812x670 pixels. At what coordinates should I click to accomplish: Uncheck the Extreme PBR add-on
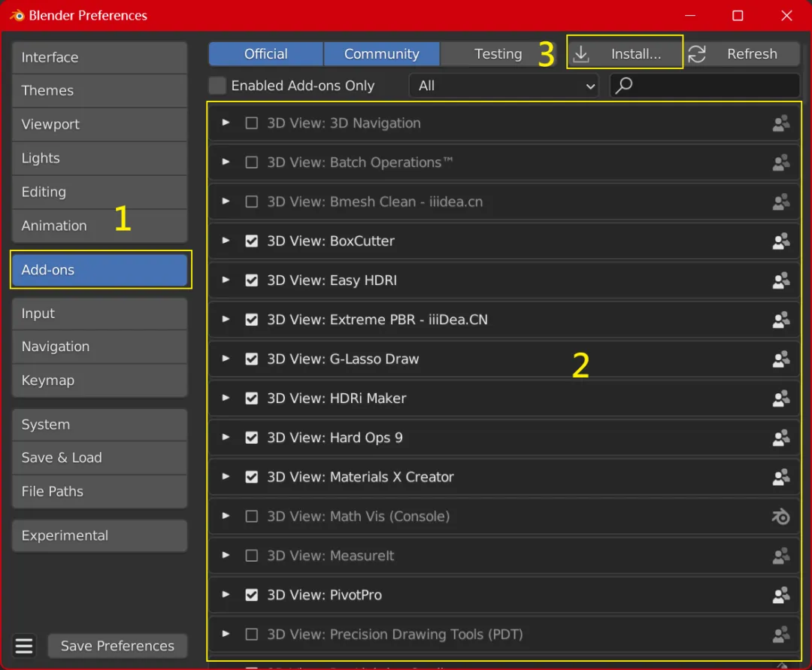[252, 320]
